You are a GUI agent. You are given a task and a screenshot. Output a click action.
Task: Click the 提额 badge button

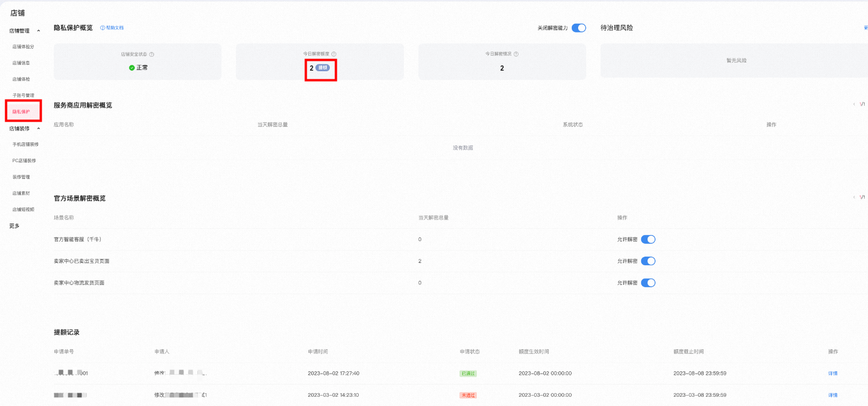pyautogui.click(x=323, y=68)
